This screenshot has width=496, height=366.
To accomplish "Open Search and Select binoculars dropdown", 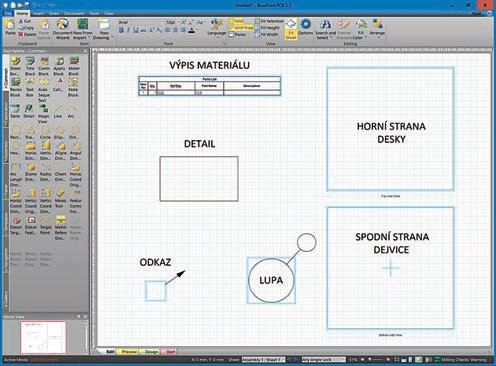I will pyautogui.click(x=325, y=29).
